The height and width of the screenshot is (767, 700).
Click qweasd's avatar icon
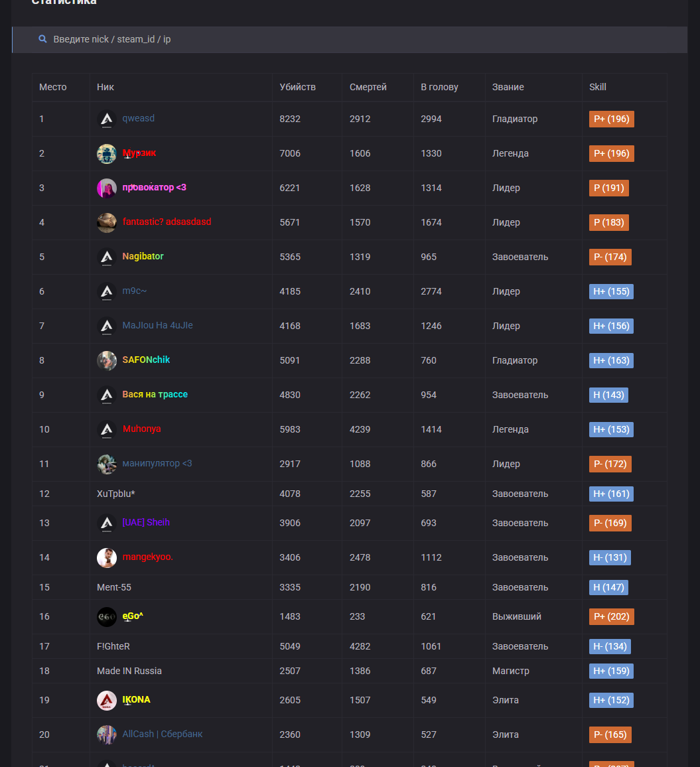tap(107, 119)
